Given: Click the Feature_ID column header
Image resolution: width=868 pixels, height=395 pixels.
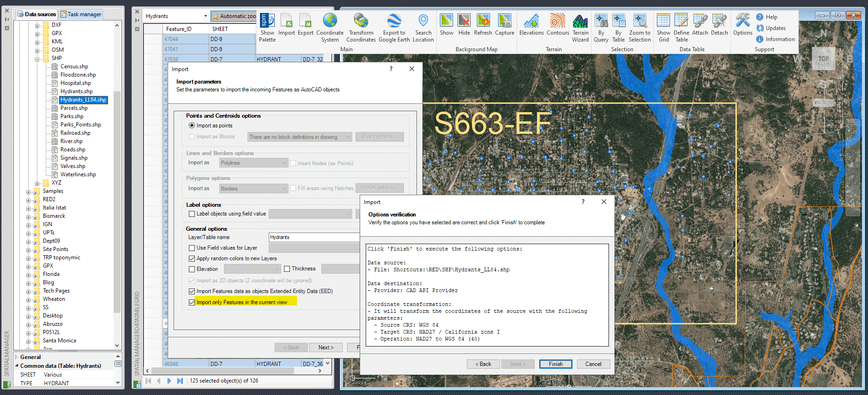Looking at the screenshot, I should point(186,29).
